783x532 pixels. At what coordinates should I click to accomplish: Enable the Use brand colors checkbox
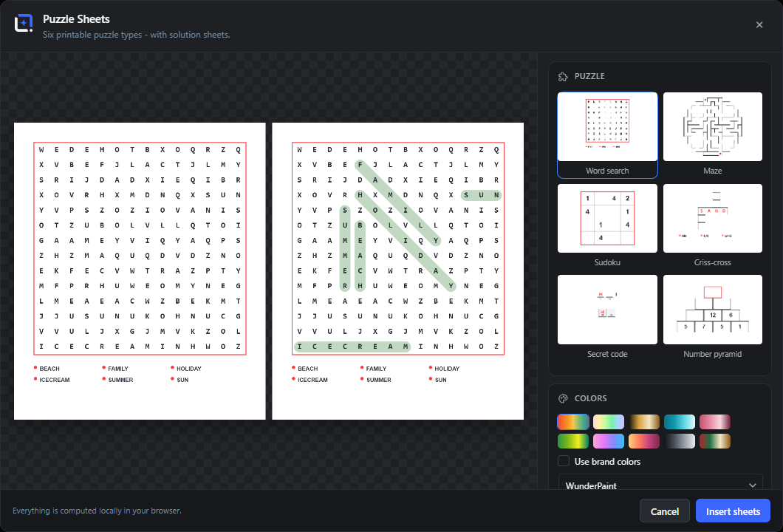pyautogui.click(x=564, y=461)
